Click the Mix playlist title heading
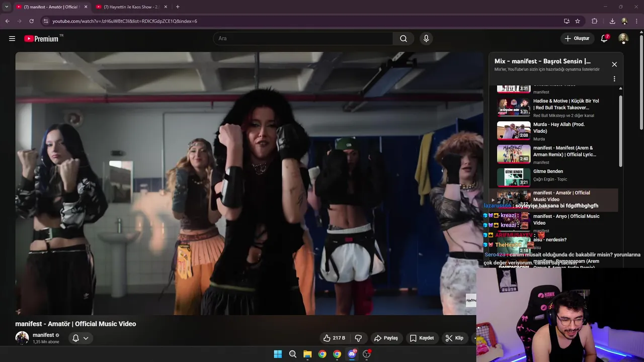This screenshot has width=644, height=362. click(x=542, y=61)
